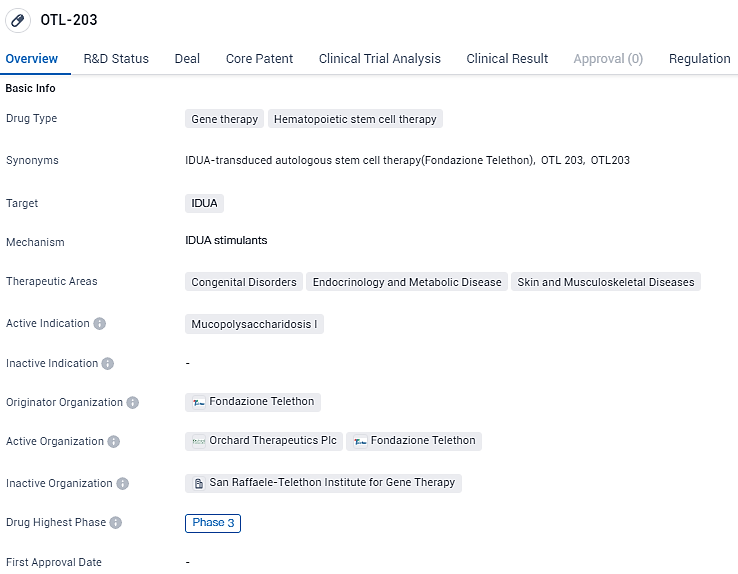The height and width of the screenshot is (574, 738).
Task: Click info icon next to Originator Organization
Action: click(x=133, y=403)
